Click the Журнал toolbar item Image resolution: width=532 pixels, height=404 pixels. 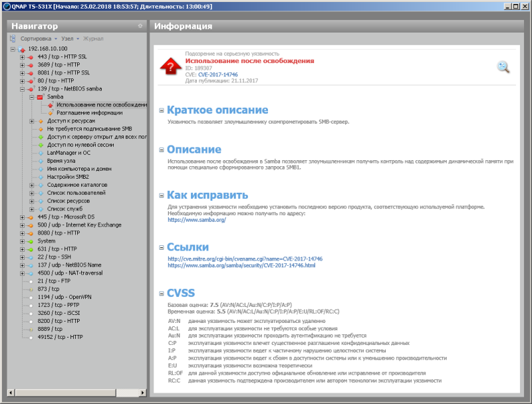[93, 39]
